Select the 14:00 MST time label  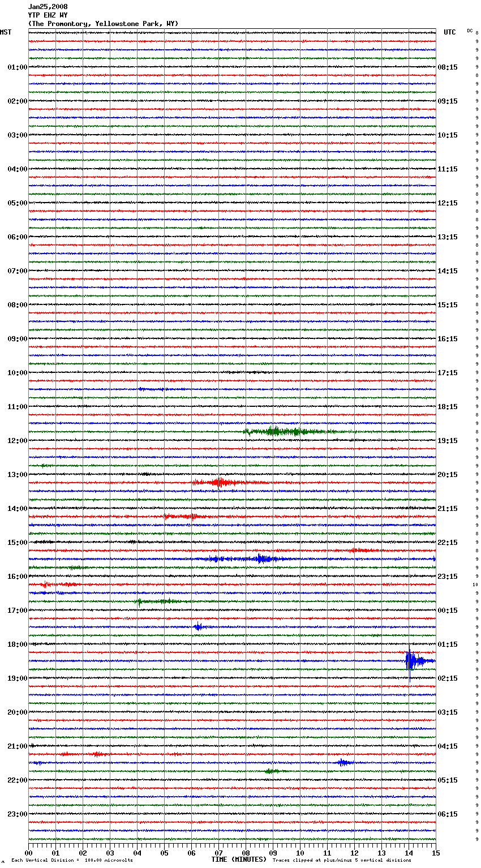coord(18,509)
